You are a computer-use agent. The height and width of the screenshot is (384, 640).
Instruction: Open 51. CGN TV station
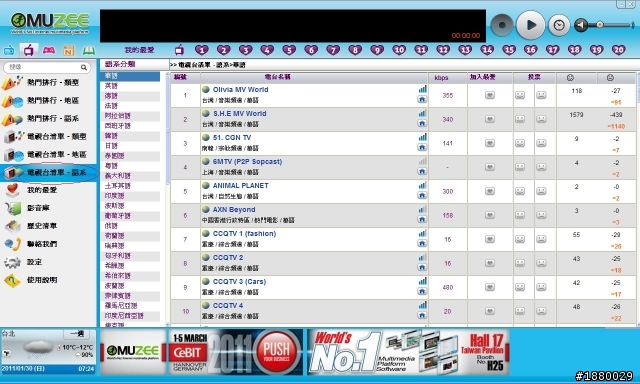(x=232, y=138)
